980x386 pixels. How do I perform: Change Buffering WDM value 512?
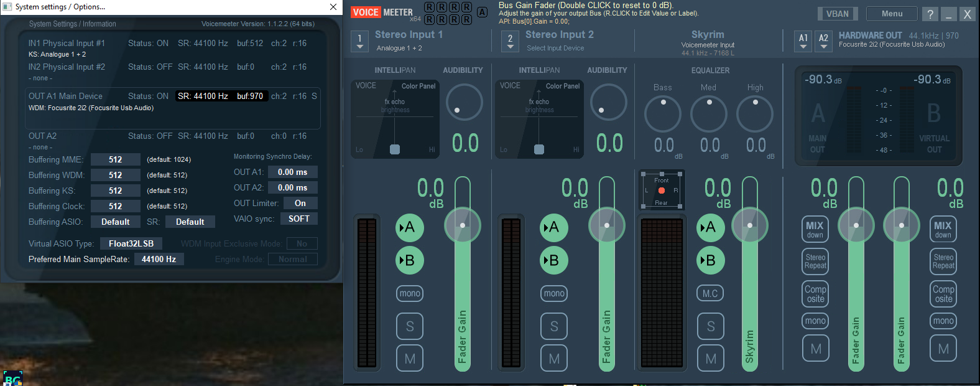click(x=116, y=175)
